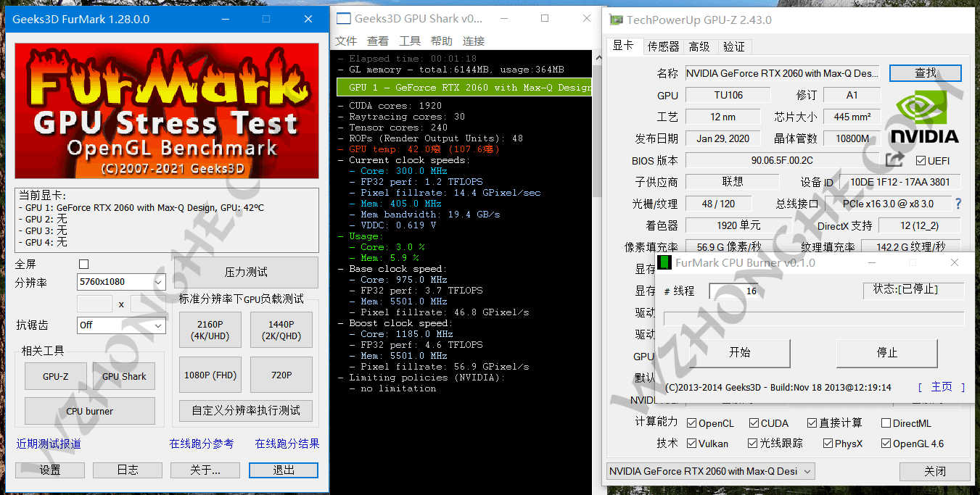Switch to the 传感器 tab in GPU-Z
The width and height of the screenshot is (980, 495).
tap(663, 46)
